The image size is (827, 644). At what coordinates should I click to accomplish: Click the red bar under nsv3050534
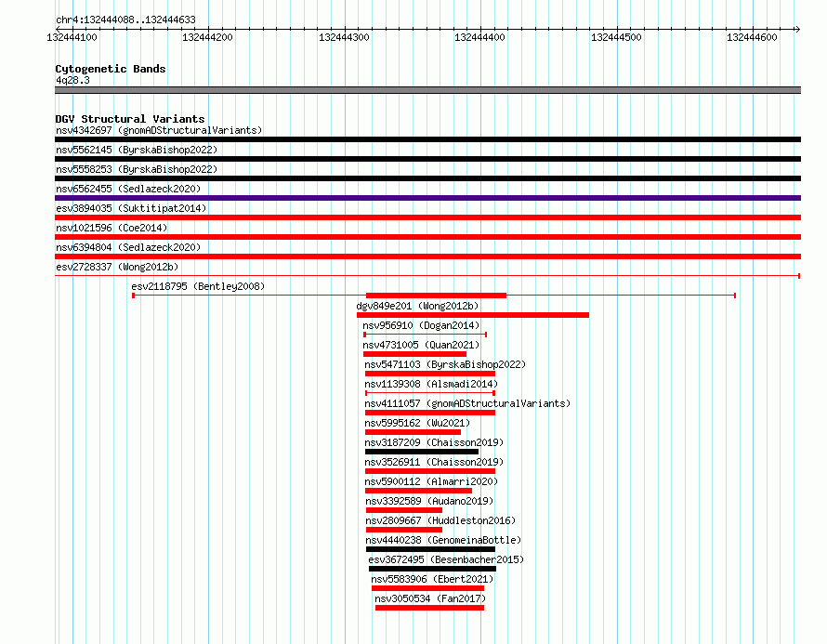[429, 608]
